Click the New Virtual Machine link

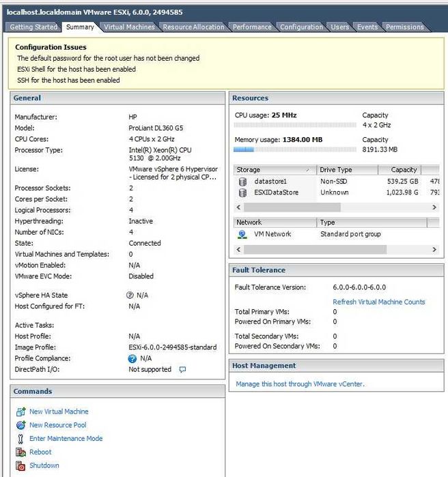[x=59, y=411]
